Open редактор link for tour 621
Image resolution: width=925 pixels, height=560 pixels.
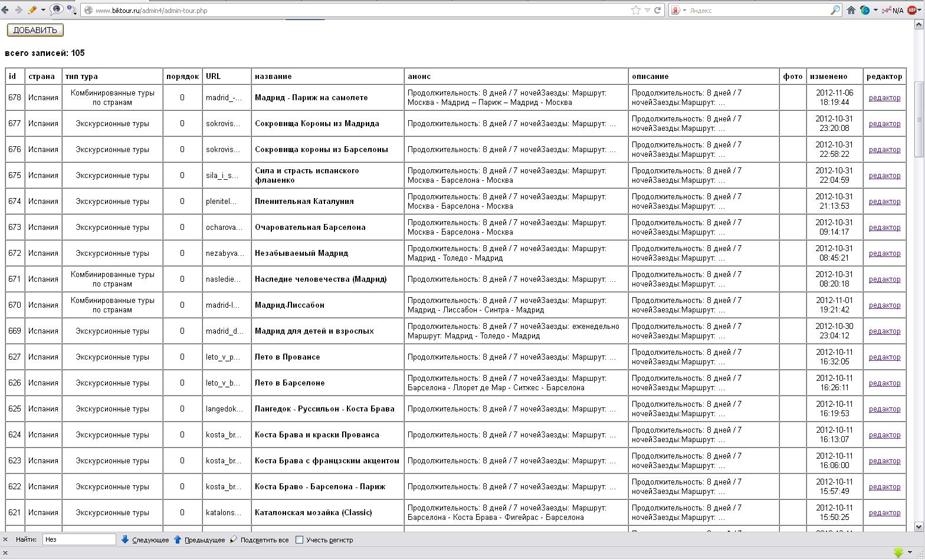coord(884,513)
